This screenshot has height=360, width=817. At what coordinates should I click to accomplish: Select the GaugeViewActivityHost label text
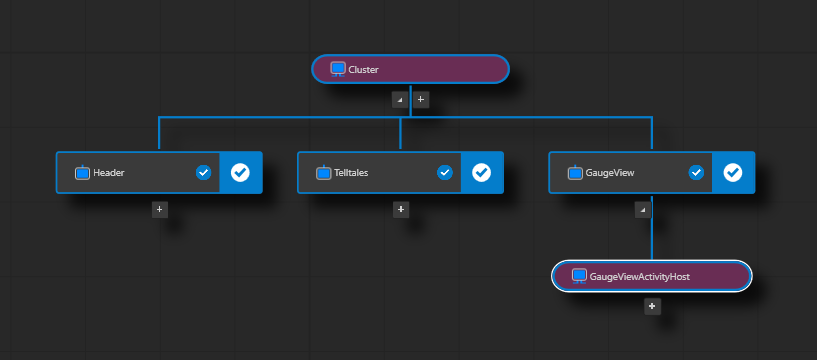click(x=640, y=277)
